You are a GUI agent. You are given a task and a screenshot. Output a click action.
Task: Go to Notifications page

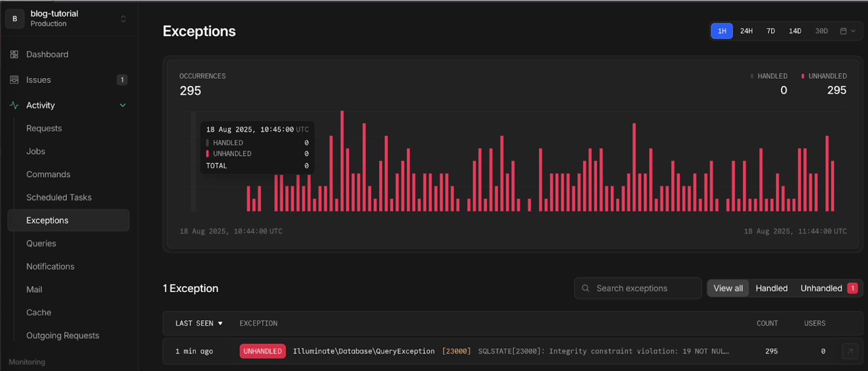50,266
